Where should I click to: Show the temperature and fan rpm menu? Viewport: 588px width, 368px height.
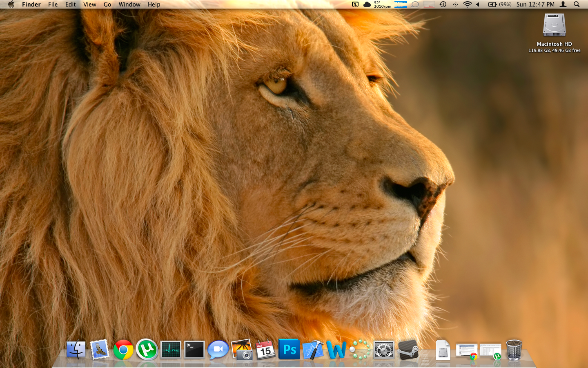click(383, 4)
